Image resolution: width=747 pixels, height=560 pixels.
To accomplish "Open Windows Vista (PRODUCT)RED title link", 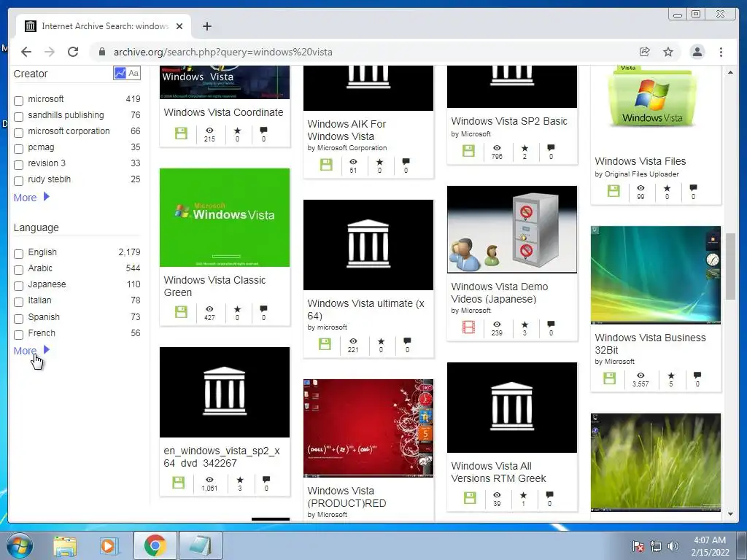I will pos(347,497).
